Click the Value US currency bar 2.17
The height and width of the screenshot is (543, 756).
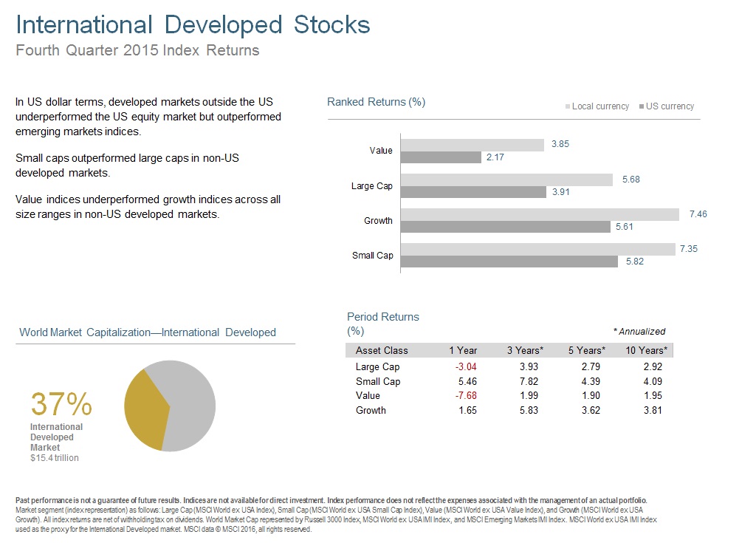pos(441,157)
